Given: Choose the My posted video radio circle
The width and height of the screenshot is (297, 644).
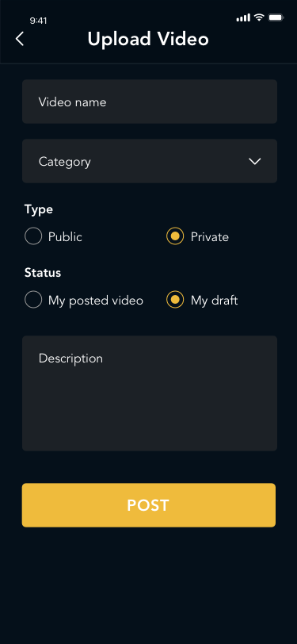Looking at the screenshot, I should (x=33, y=300).
